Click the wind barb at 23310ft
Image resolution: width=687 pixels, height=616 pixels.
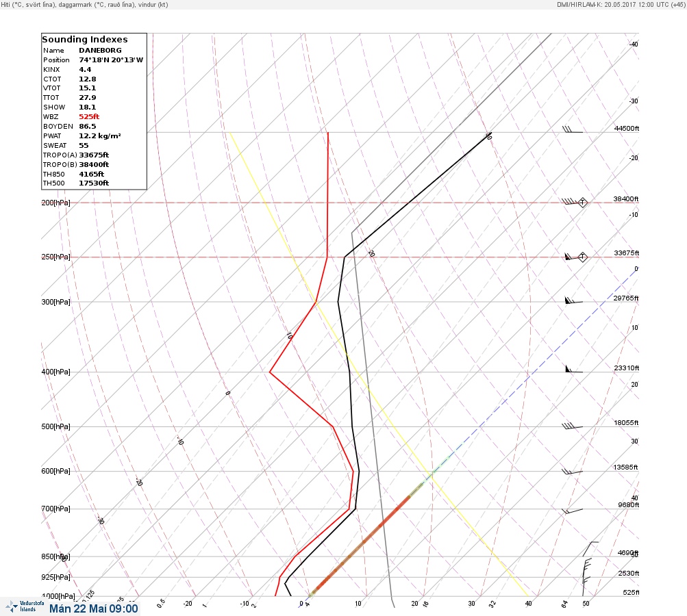point(574,369)
